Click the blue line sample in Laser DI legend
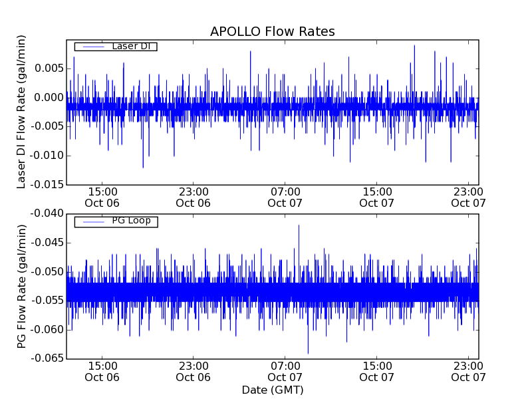Viewport: 532px width, 399px height. [x=92, y=47]
